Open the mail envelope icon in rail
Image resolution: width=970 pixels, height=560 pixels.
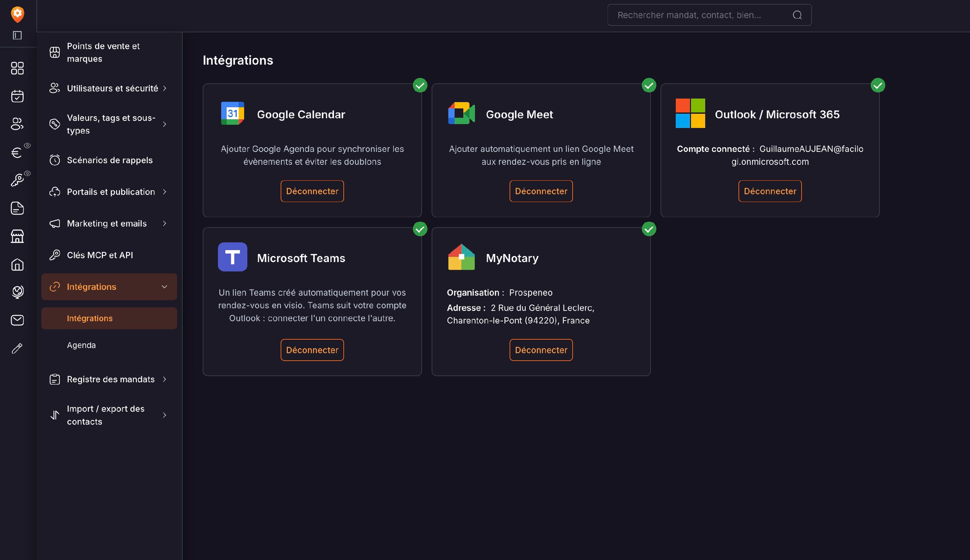17,320
